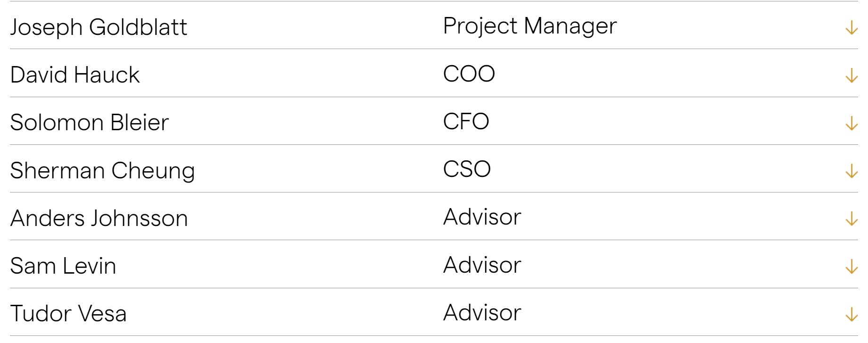Click the Advisor label for Tudor Vesa
This screenshot has width=868, height=343.
[x=482, y=313]
